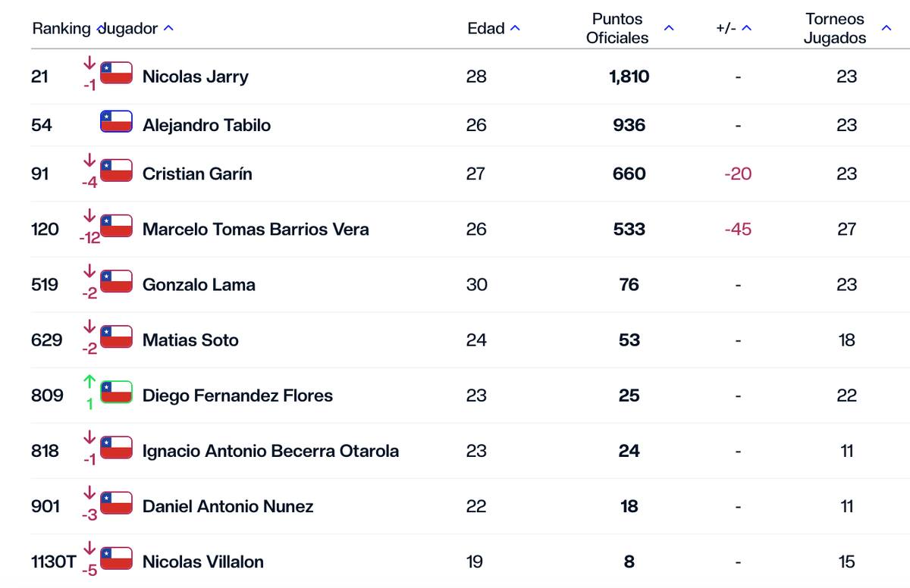The image size is (910, 588).
Task: Click the red down arrow at ranking 120
Action: coord(89,215)
